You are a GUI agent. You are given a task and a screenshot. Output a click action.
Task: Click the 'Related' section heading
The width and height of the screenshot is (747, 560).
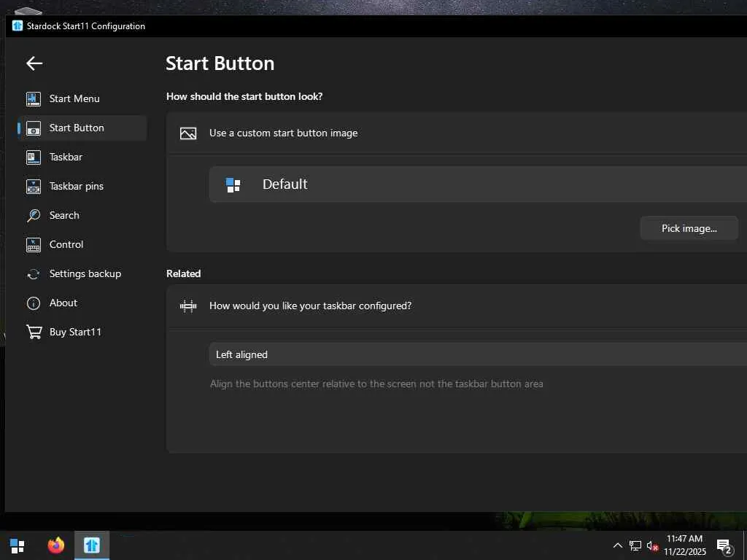[x=183, y=274]
